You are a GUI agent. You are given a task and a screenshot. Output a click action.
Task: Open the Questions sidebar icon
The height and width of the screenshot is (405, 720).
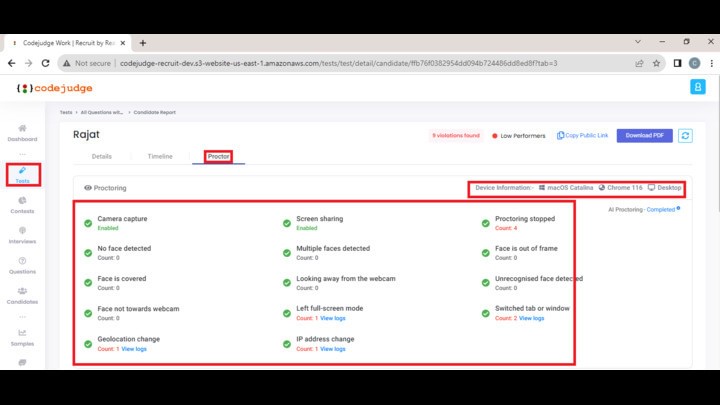pos(22,264)
